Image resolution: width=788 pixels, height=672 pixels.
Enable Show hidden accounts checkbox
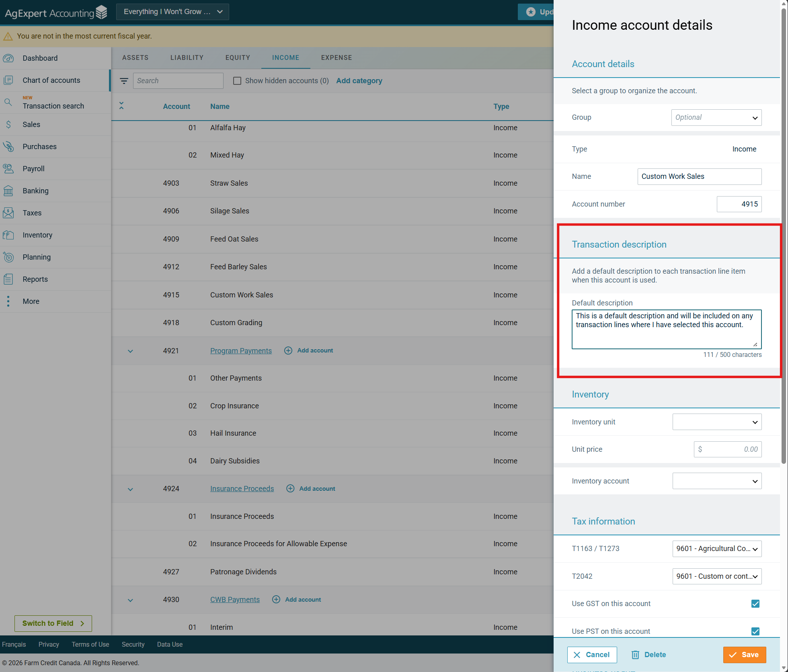[237, 81]
